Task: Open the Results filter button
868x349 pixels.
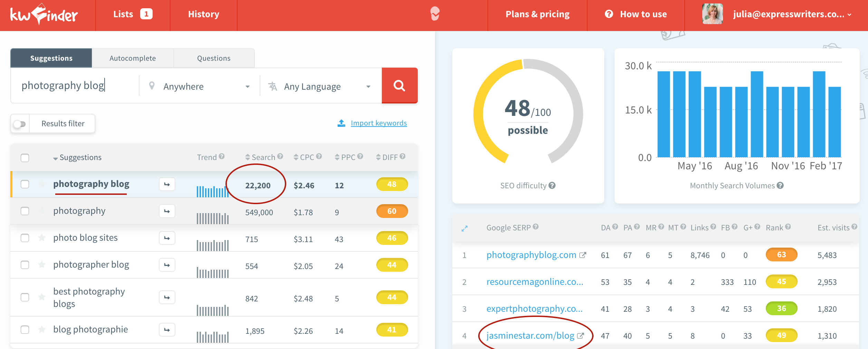Action: click(x=63, y=123)
